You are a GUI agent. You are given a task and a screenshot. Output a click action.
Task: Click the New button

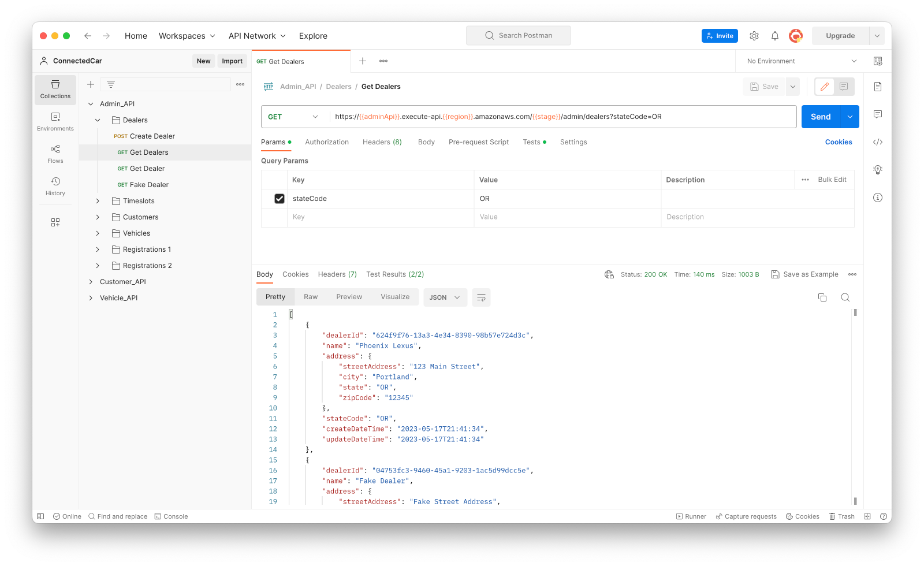pos(203,61)
